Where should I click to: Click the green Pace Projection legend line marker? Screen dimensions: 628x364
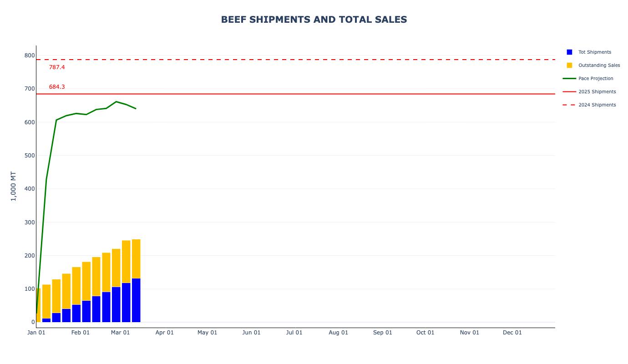(x=569, y=79)
